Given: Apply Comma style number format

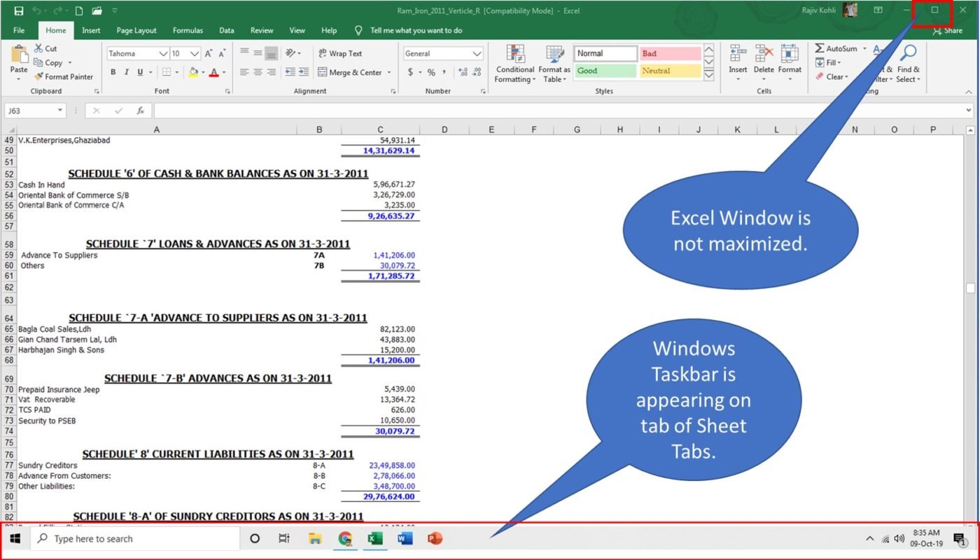Looking at the screenshot, I should [444, 72].
